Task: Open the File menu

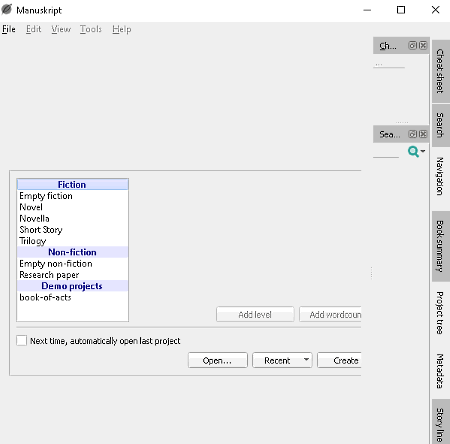Action: [9, 29]
